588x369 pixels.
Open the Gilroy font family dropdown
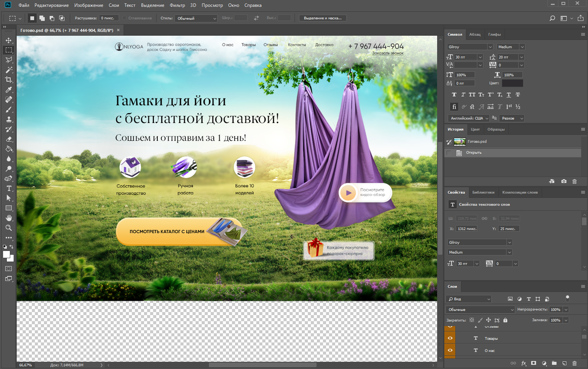[x=469, y=47]
